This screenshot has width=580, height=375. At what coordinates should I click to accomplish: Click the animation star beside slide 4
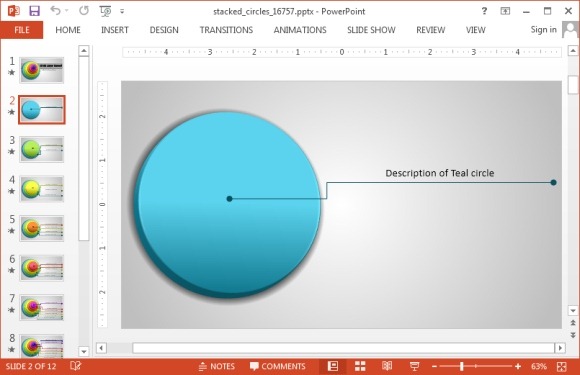(12, 191)
